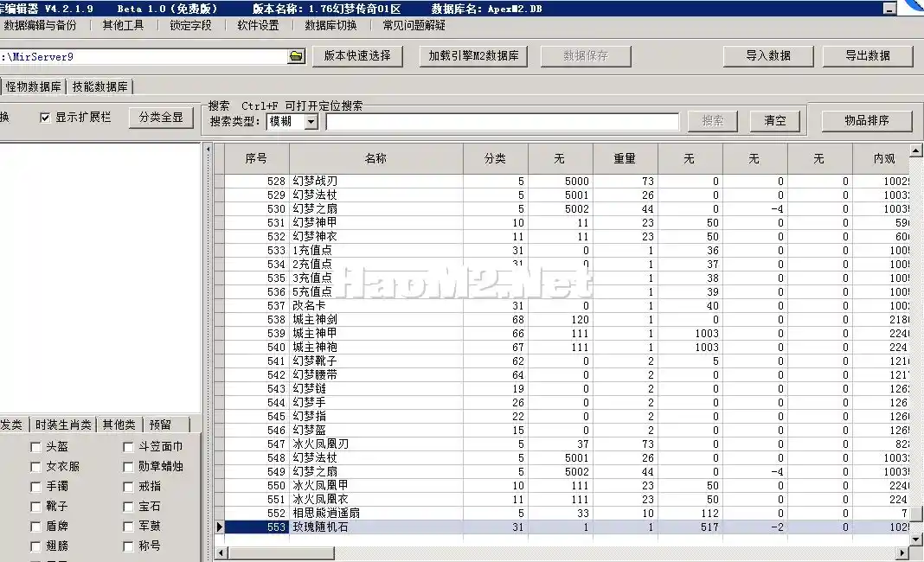Click the vertical scrollbar down arrow

click(915, 539)
